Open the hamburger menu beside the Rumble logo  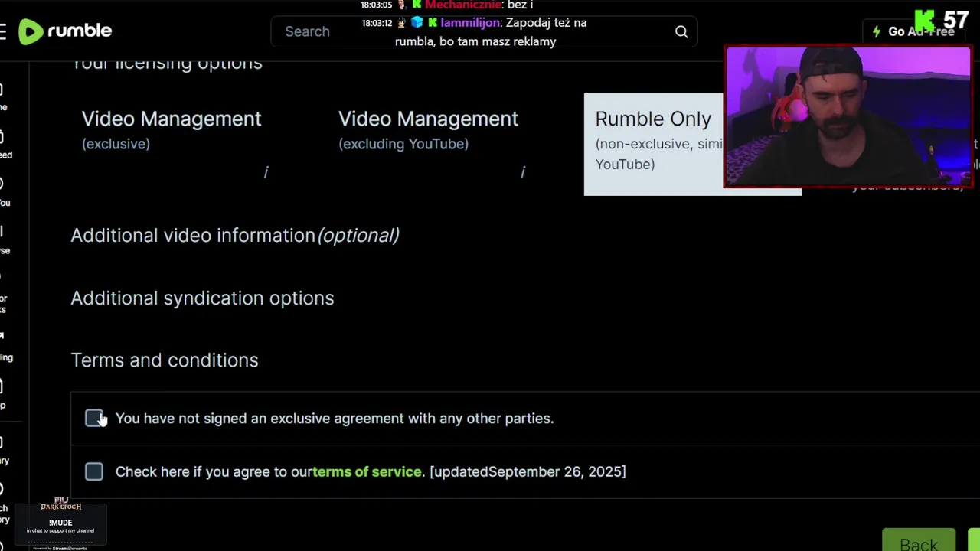3,31
